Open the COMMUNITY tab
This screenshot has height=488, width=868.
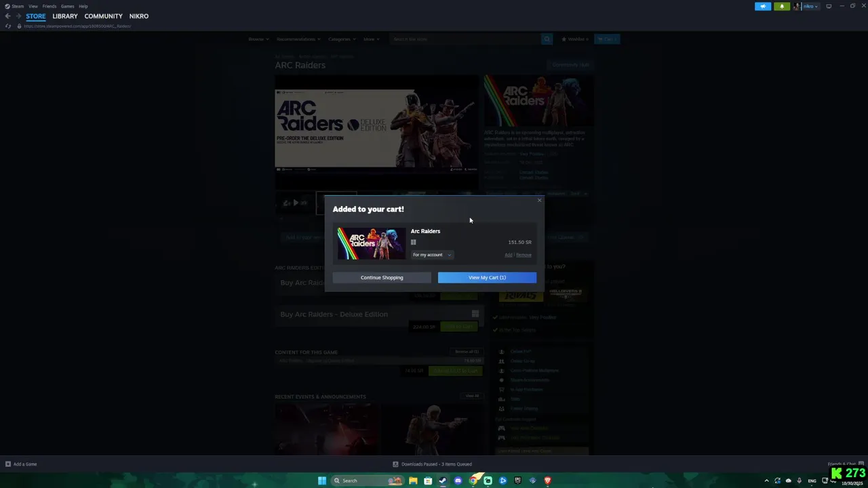click(x=104, y=16)
